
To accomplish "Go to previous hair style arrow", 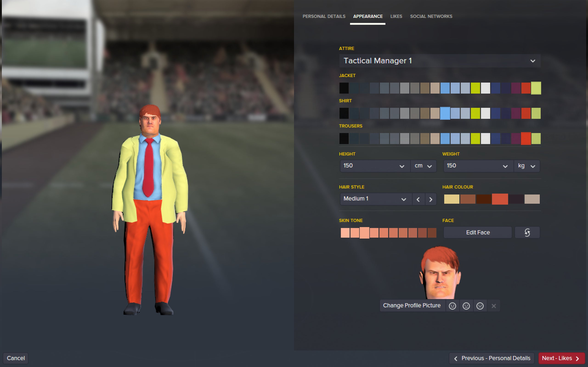I will pos(418,200).
